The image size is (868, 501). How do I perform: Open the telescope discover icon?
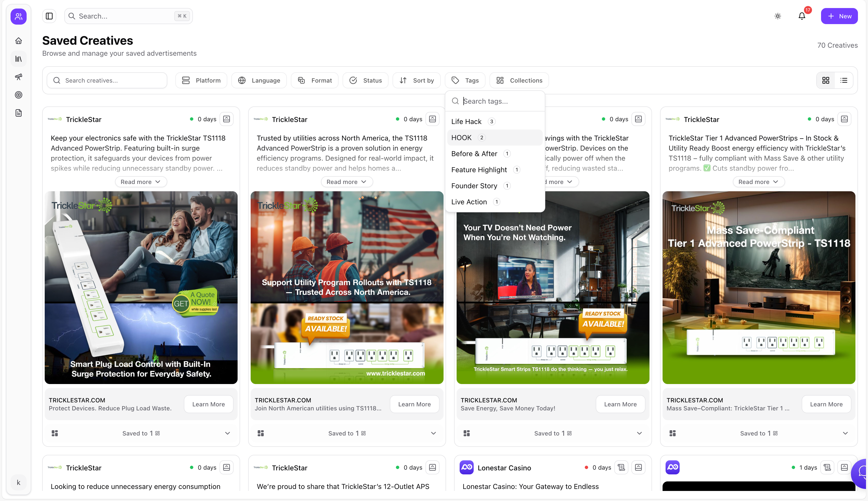click(x=19, y=77)
